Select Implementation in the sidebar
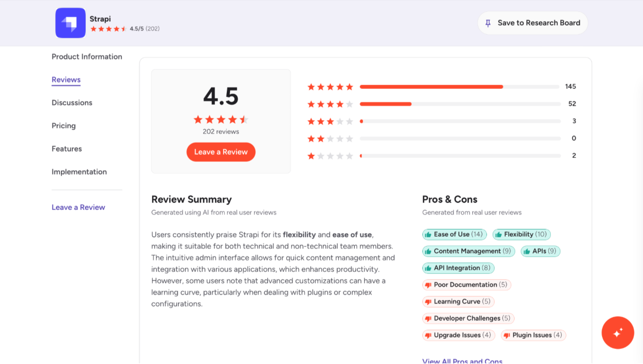Image resolution: width=643 pixels, height=364 pixels. click(x=79, y=172)
